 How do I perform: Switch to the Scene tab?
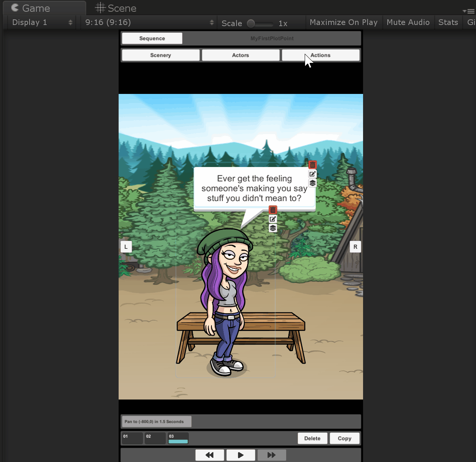[x=116, y=8]
